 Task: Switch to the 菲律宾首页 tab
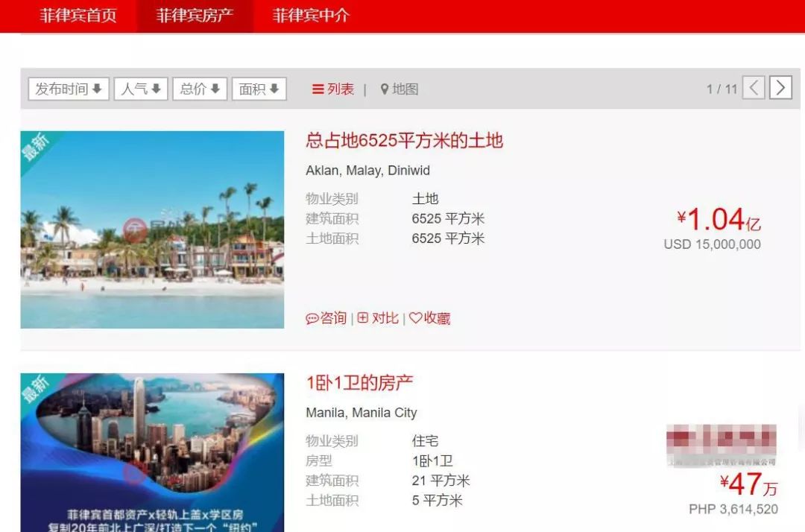tap(79, 16)
